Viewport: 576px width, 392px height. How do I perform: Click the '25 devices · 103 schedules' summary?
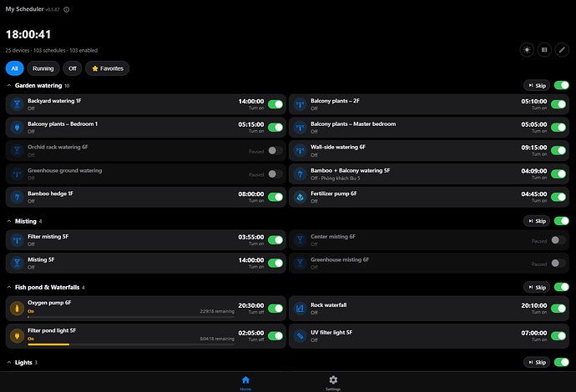tap(52, 50)
